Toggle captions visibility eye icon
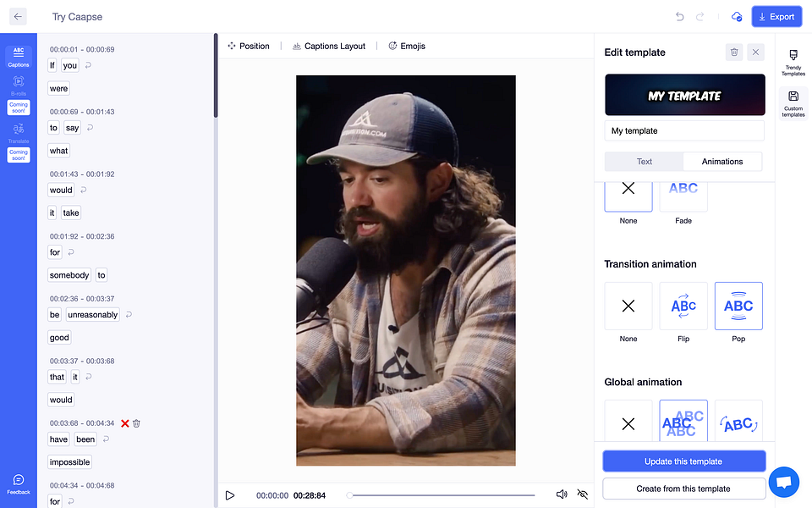This screenshot has height=508, width=812. (x=583, y=494)
